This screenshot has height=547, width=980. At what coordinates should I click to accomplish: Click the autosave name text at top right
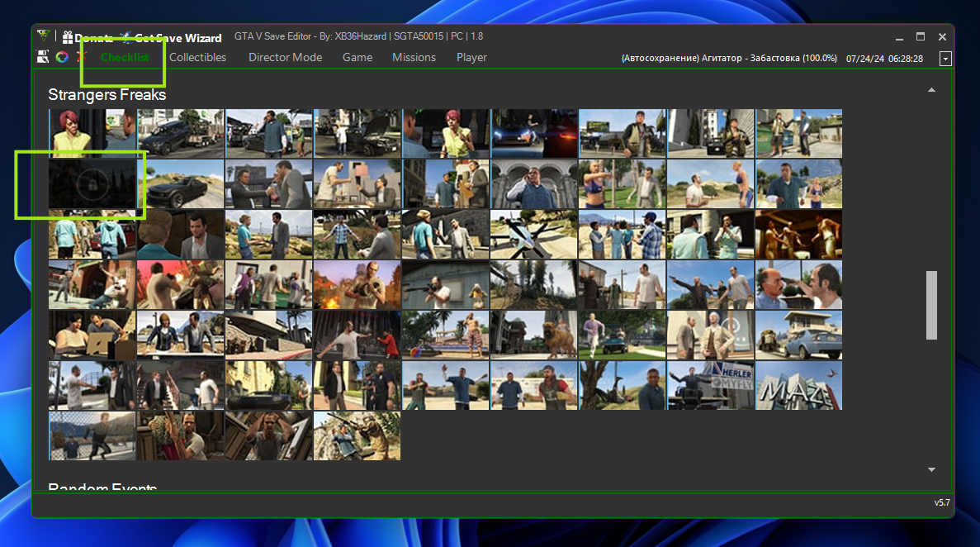point(729,58)
